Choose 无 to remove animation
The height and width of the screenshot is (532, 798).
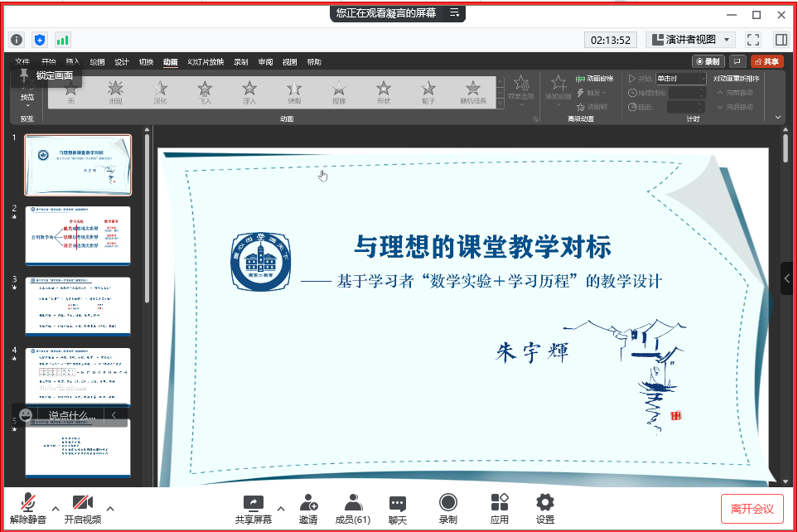(x=70, y=92)
